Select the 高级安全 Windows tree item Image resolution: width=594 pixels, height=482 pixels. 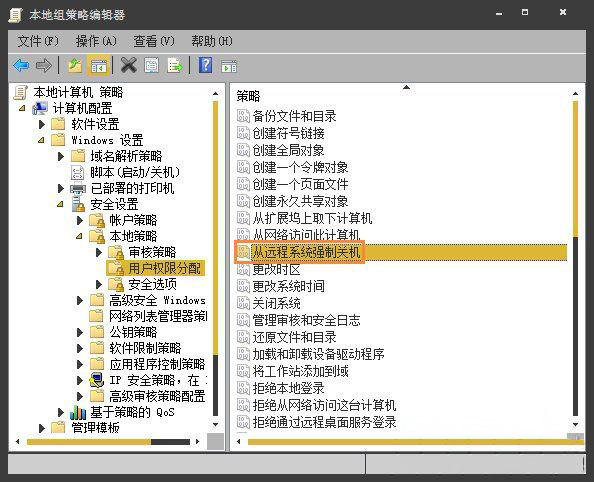click(157, 300)
